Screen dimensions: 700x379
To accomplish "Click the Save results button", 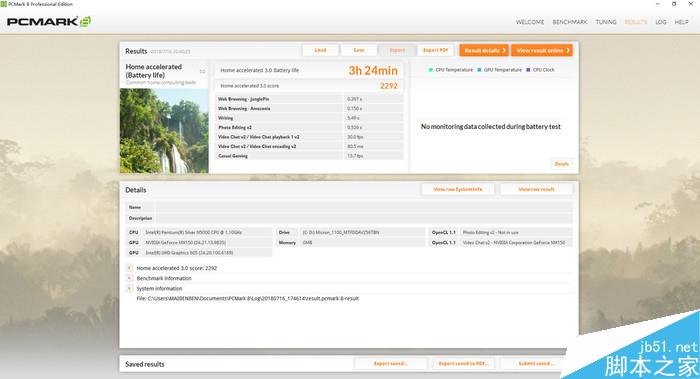I will pyautogui.click(x=359, y=50).
